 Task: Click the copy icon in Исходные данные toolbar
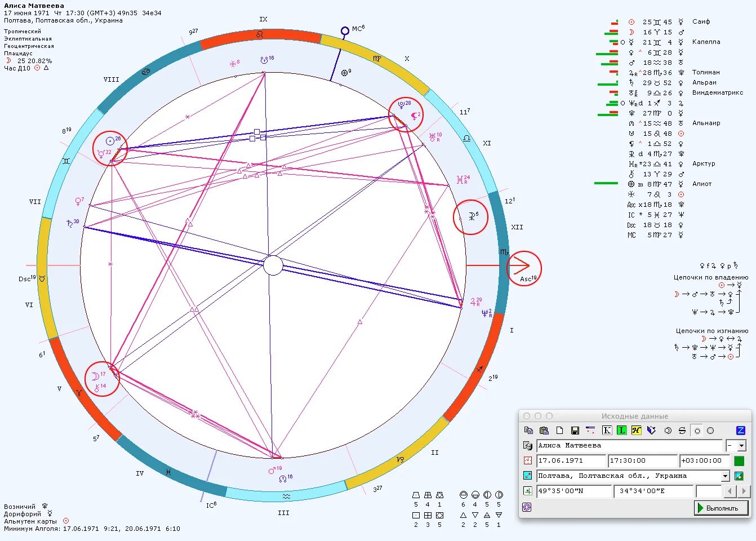[528, 431]
